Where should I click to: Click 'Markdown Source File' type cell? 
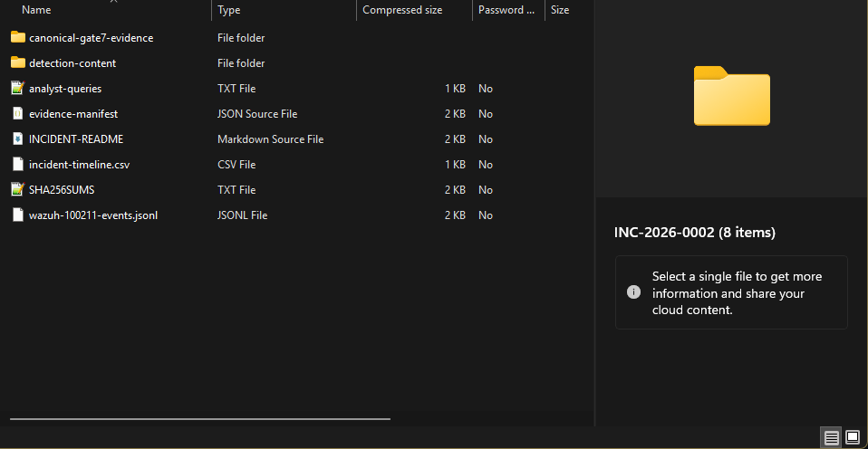point(271,139)
